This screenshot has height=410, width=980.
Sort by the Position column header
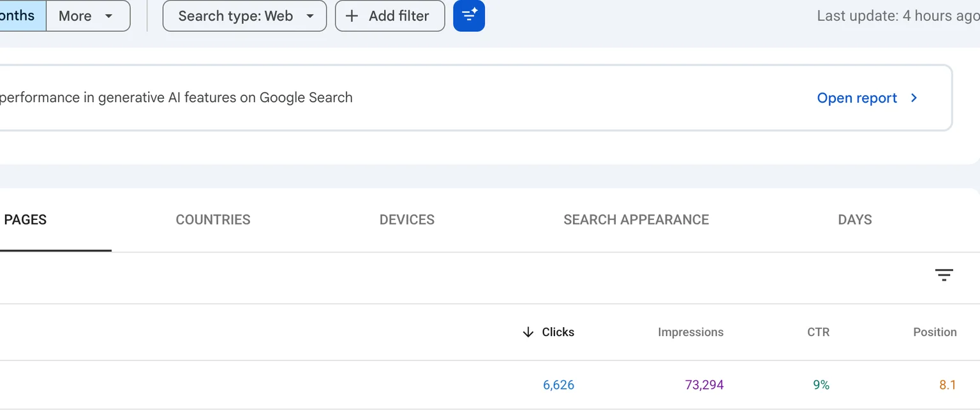pos(935,332)
